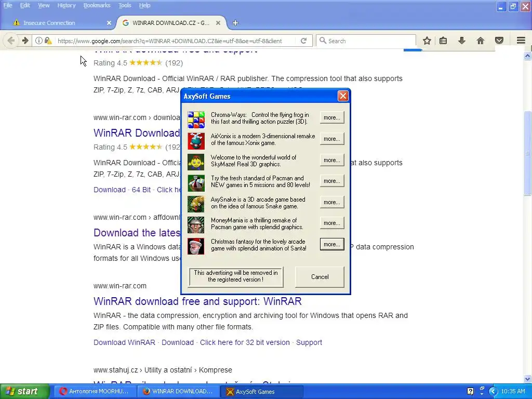This screenshot has width=532, height=399.
Task: Expand hidden system tray icons arrow
Action: (x=493, y=392)
